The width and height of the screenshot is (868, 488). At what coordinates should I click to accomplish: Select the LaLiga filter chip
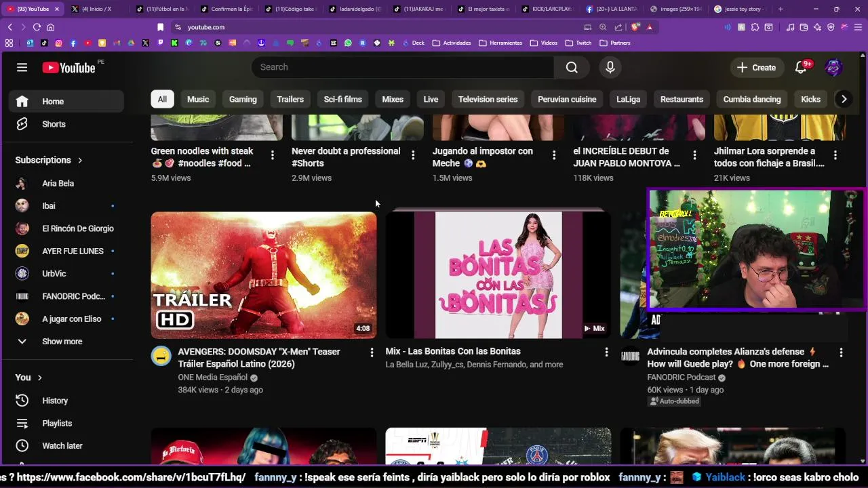(628, 99)
